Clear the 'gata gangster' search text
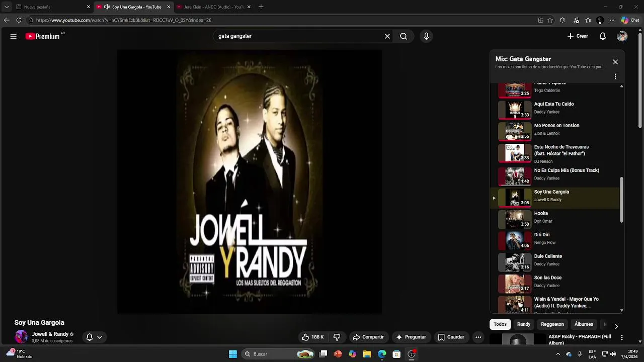The width and height of the screenshot is (644, 362). [x=387, y=36]
